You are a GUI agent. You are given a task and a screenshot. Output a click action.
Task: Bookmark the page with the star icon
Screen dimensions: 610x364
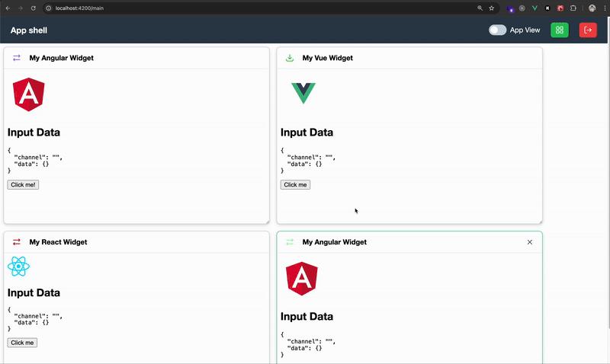(x=491, y=8)
